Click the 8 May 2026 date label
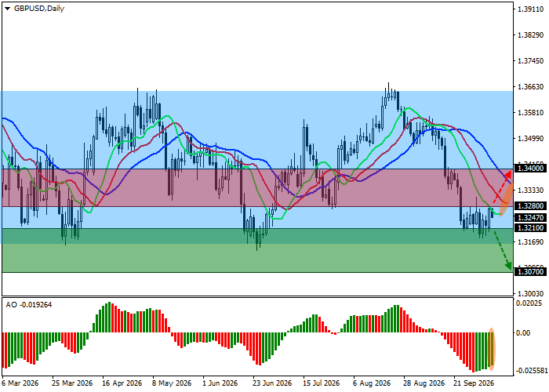 [173, 383]
